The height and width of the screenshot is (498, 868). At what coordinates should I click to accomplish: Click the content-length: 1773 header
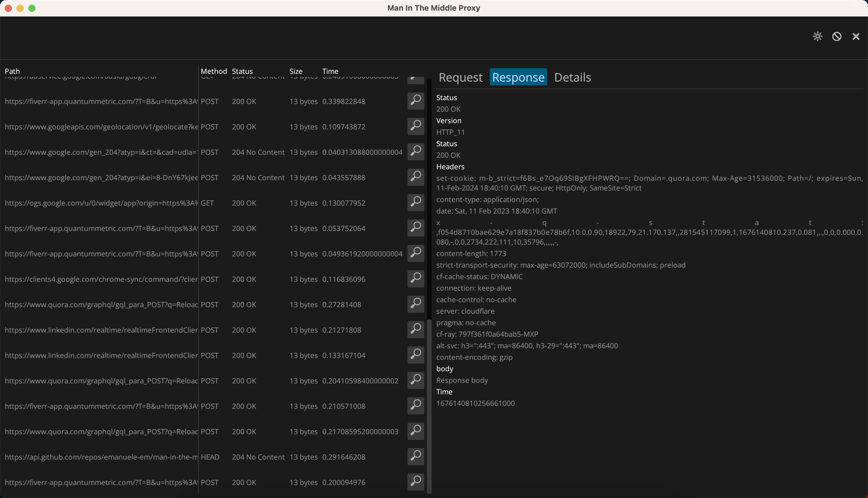tap(471, 253)
